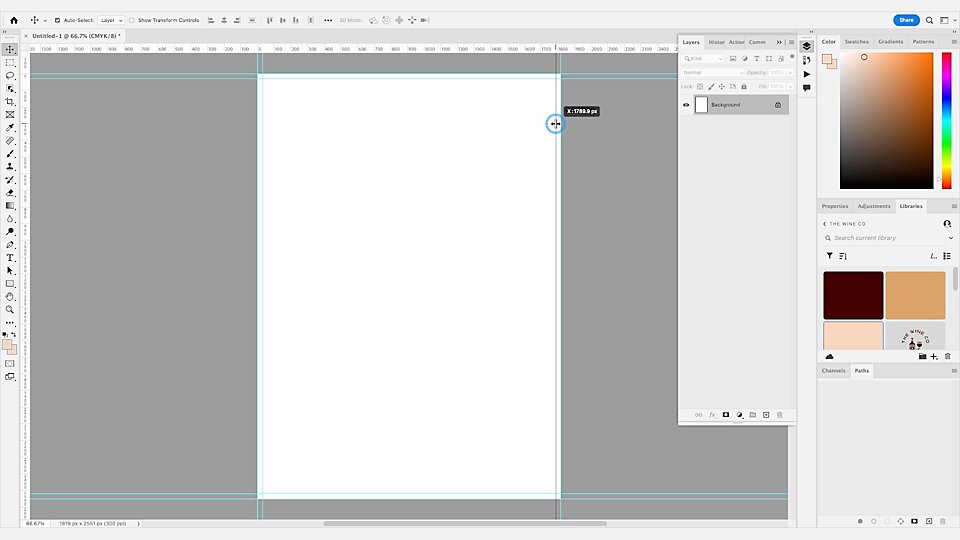Screen dimensions: 960x540
Task: Select the Horizontal Type tool
Action: coord(10,258)
